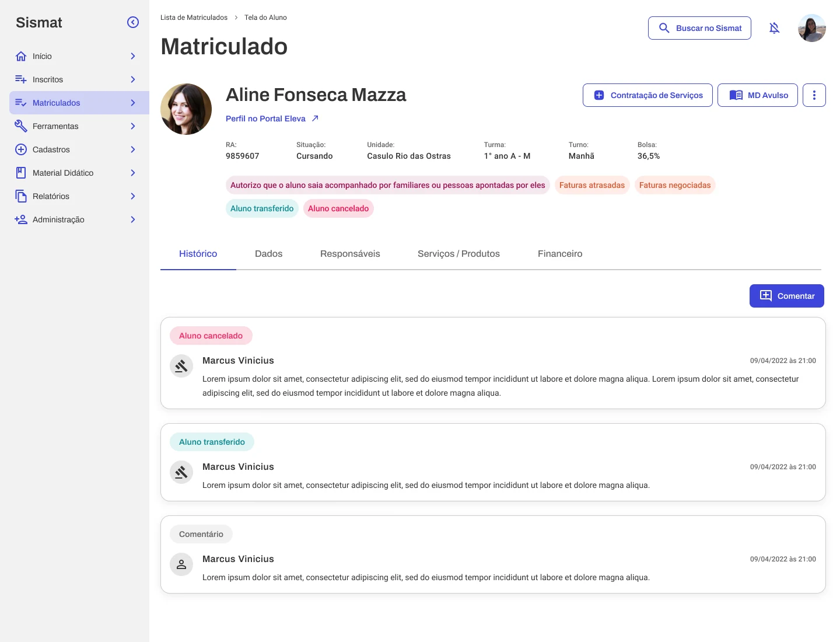Click the Autorizo que o aluno saia tag
Screen dimensions: 840x642
click(388, 185)
